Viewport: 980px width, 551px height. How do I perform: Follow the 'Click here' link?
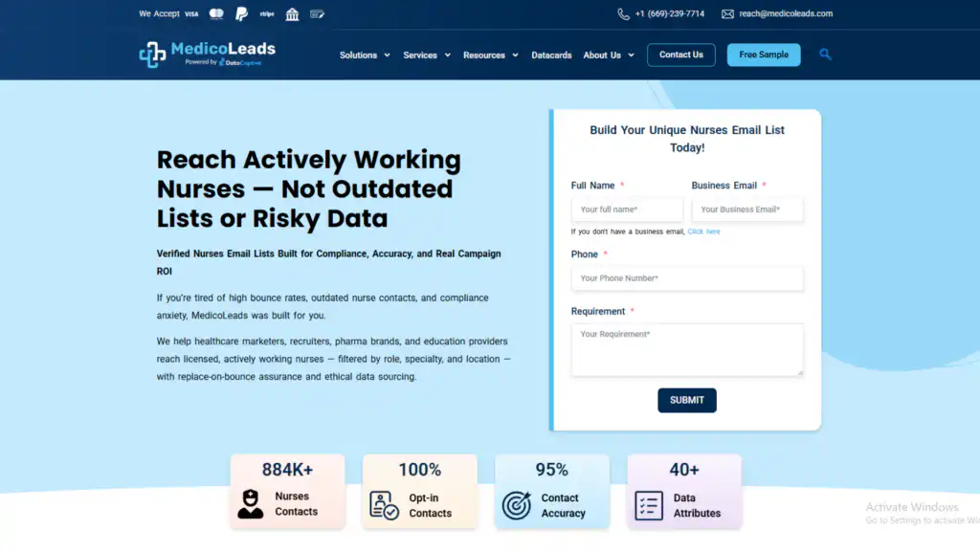(x=703, y=231)
